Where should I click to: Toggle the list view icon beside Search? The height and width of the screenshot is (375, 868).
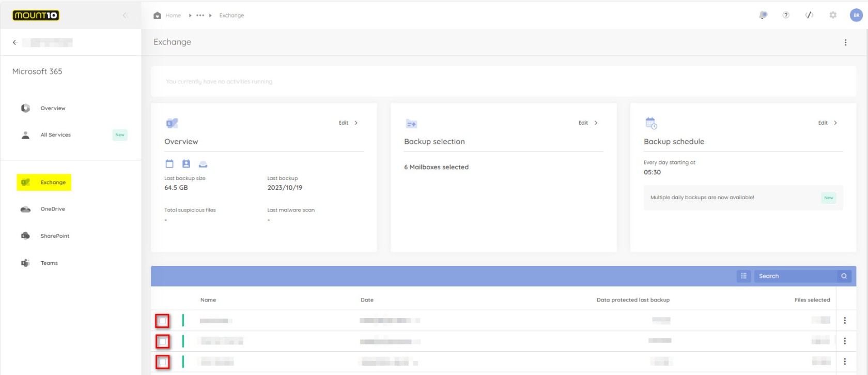pos(743,276)
